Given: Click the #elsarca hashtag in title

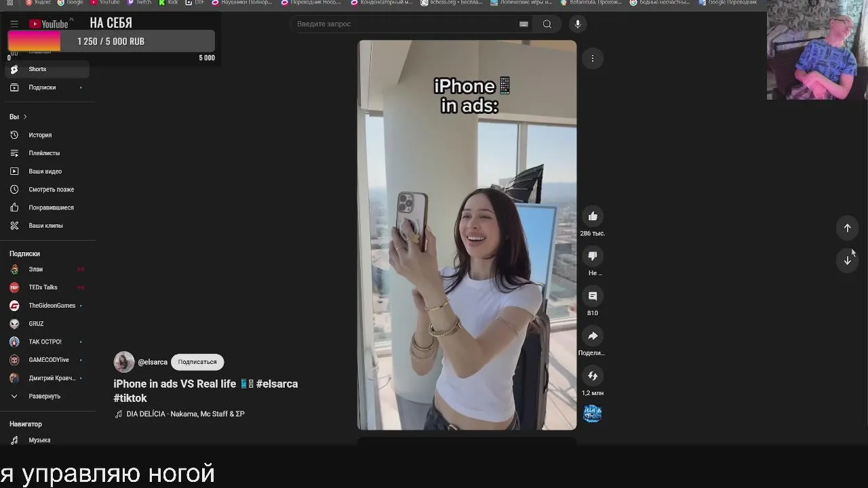Looking at the screenshot, I should pos(277,384).
